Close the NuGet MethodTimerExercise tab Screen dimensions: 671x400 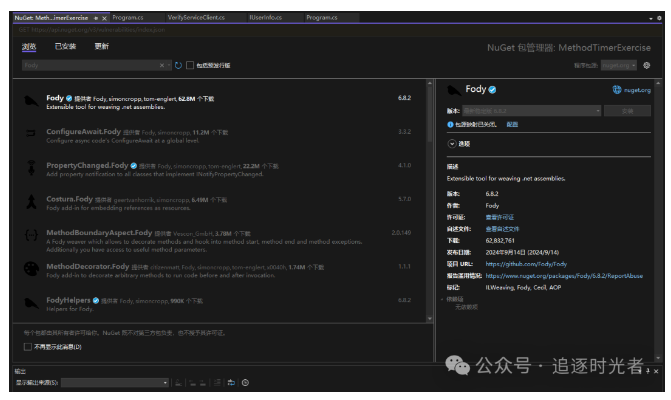[x=104, y=18]
